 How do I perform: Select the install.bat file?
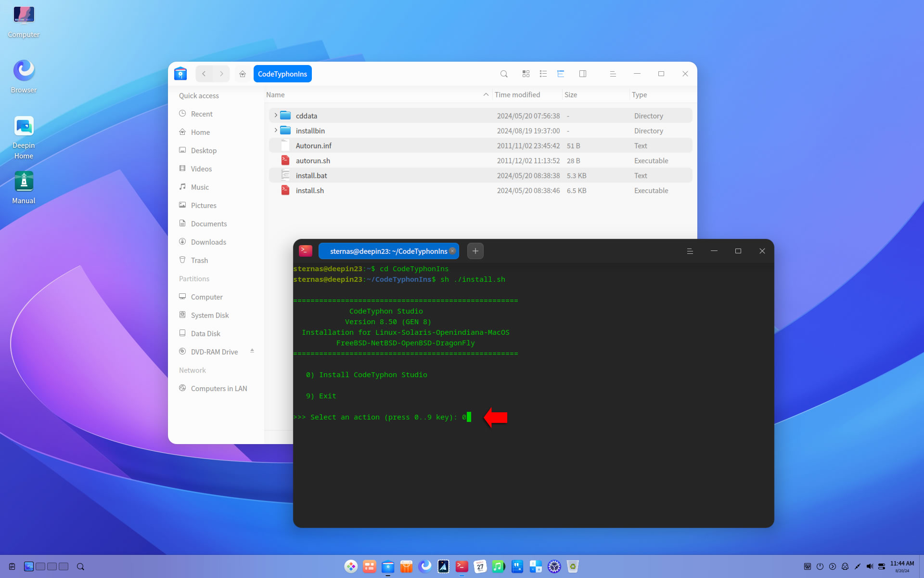point(480,175)
